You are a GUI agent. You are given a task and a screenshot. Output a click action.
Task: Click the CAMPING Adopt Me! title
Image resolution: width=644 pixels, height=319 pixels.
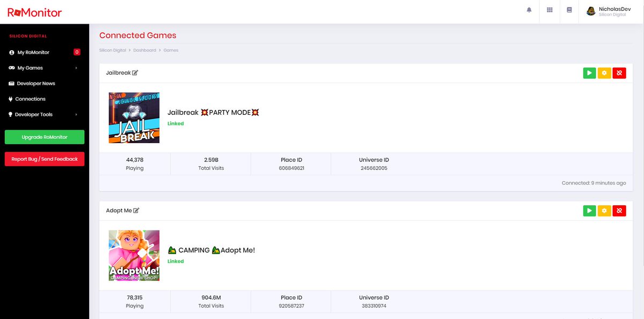pyautogui.click(x=211, y=250)
